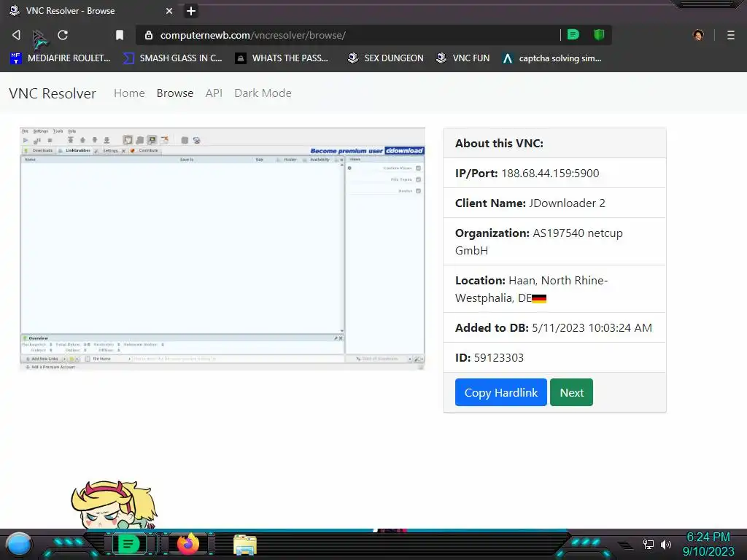Click the VNC Resolver brand title
Screen dimensions: 747x560
(x=53, y=93)
